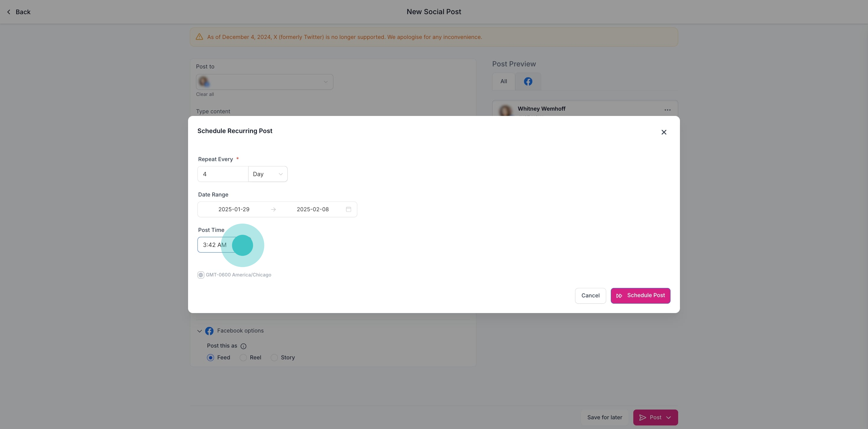
Task: Click the warning triangle icon in banner
Action: click(200, 37)
